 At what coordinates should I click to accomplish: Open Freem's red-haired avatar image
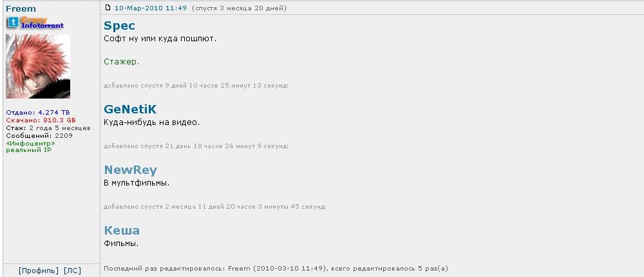click(38, 66)
